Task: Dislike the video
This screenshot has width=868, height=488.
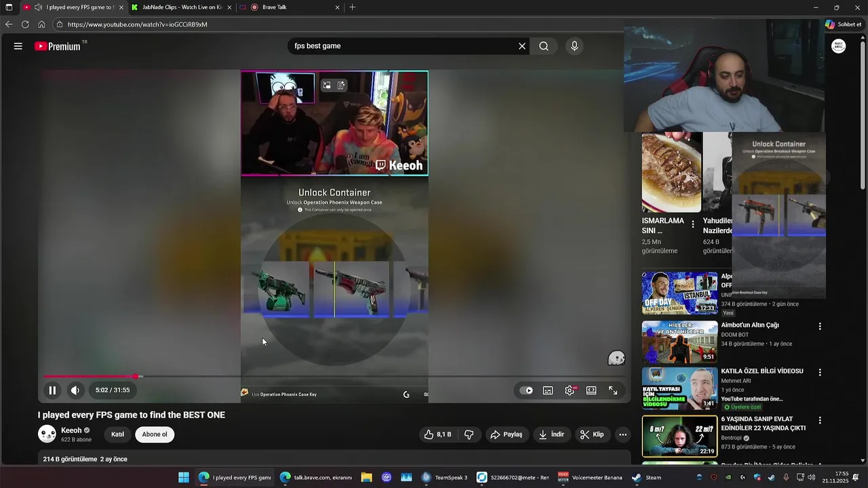Action: coord(469,434)
